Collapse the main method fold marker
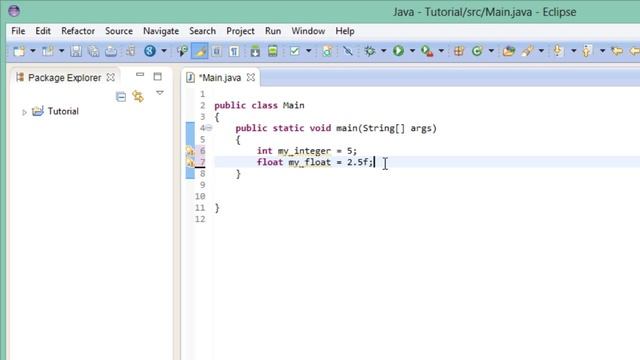Viewport: 640px width, 360px height. pyautogui.click(x=209, y=128)
